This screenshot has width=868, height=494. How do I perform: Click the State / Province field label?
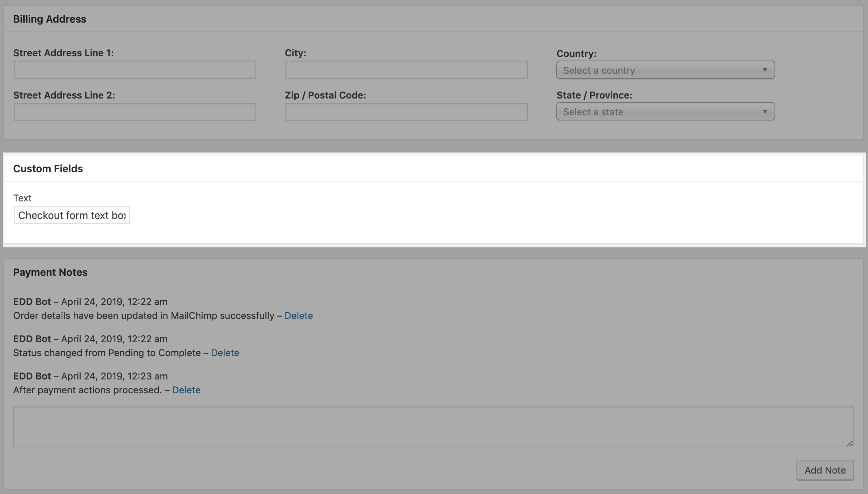point(594,95)
